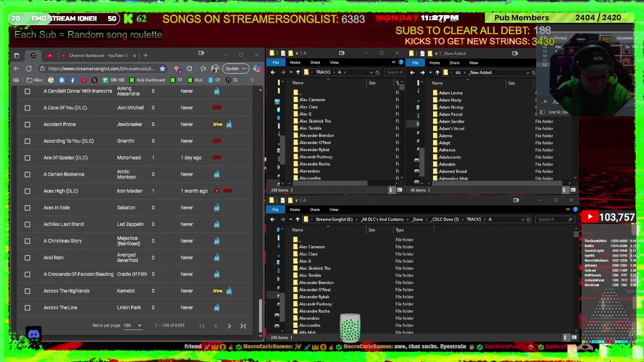Open Home tab in TRACKS A explorer window
Viewport: 644px width, 362px height.
point(295,62)
